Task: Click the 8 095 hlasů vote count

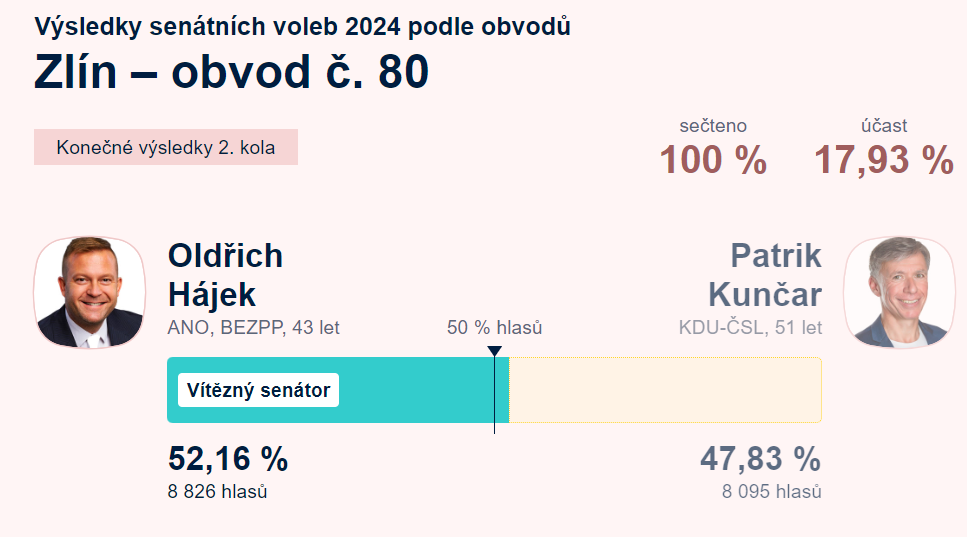Action: 772,491
